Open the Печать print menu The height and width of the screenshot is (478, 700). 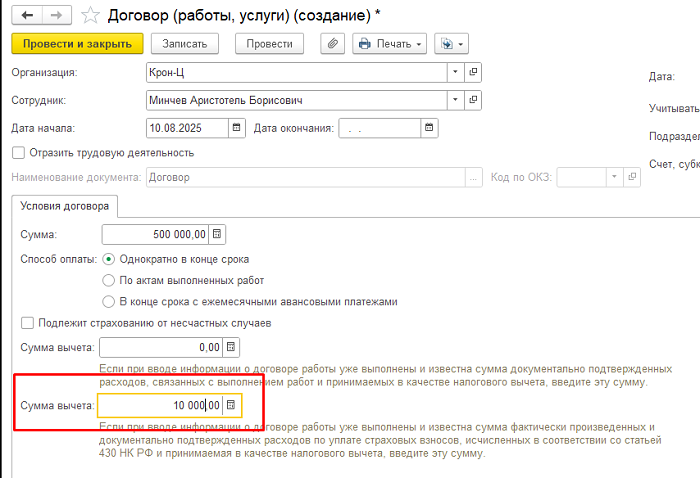tap(389, 44)
